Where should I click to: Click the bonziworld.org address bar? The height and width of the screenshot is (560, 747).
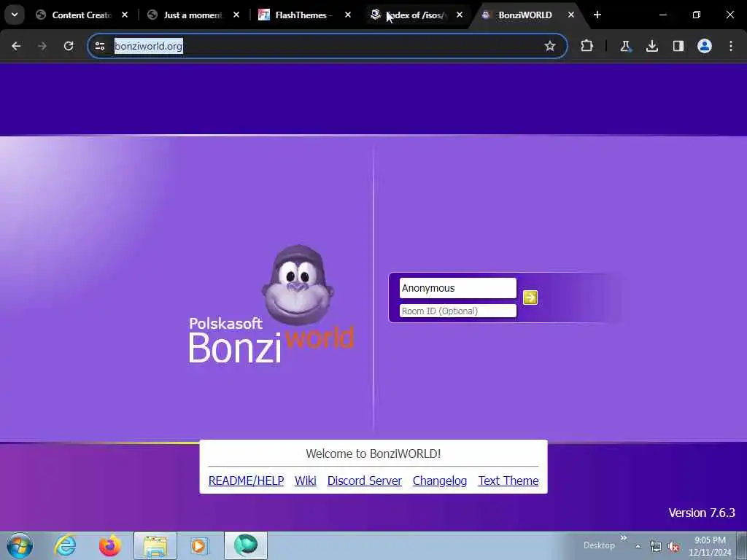[327, 46]
